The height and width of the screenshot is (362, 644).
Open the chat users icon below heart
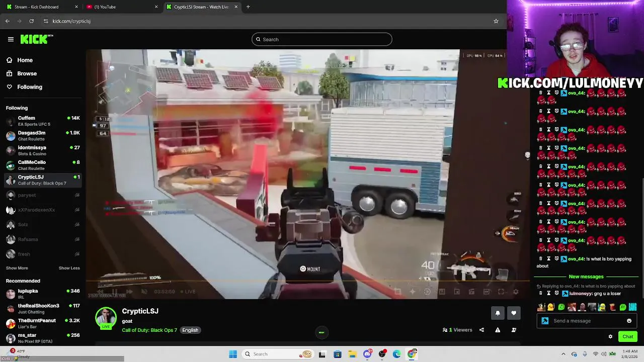click(x=514, y=330)
